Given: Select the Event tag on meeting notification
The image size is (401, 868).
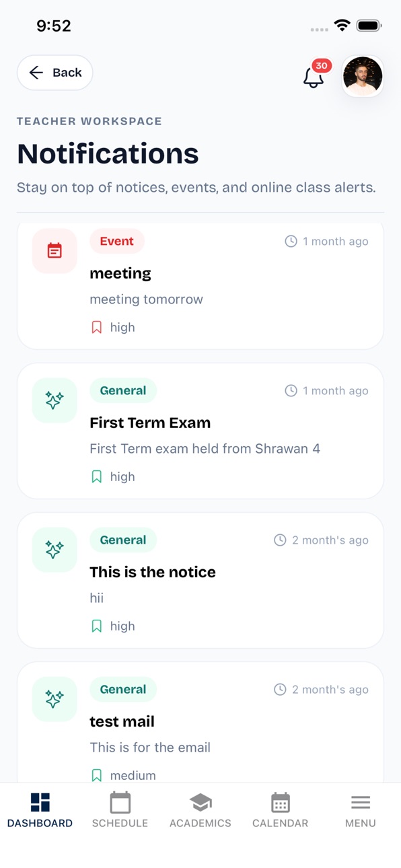Looking at the screenshot, I should click(x=117, y=242).
